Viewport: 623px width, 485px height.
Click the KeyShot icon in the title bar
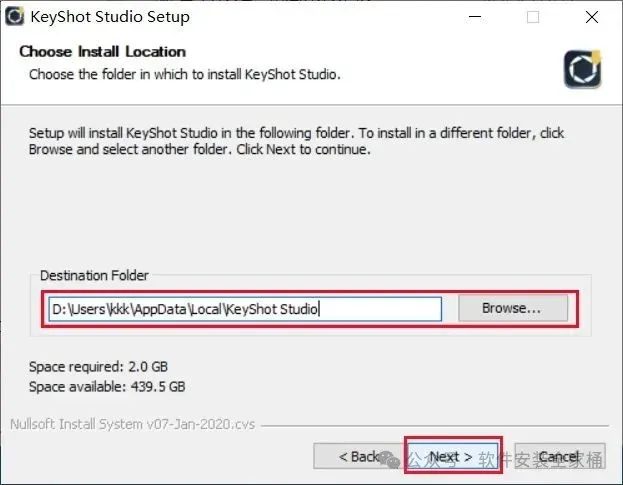[x=15, y=16]
